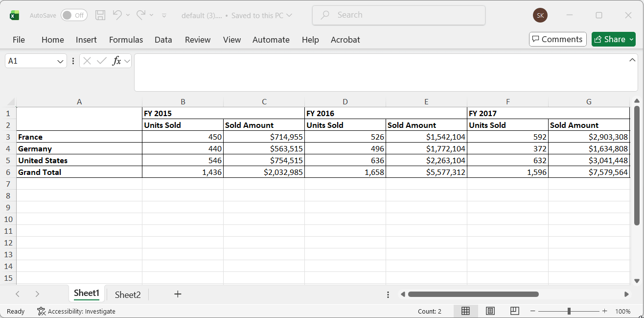
Task: Switch to Page Layout view icon
Action: (490, 311)
